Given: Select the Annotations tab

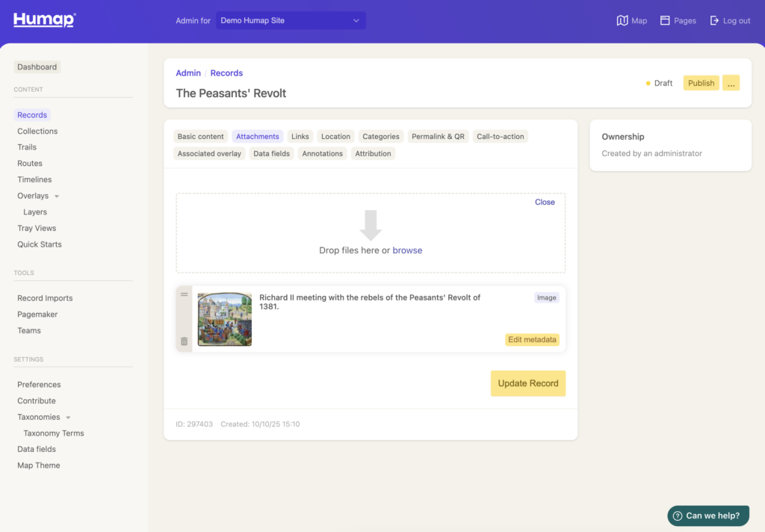Looking at the screenshot, I should [x=322, y=153].
